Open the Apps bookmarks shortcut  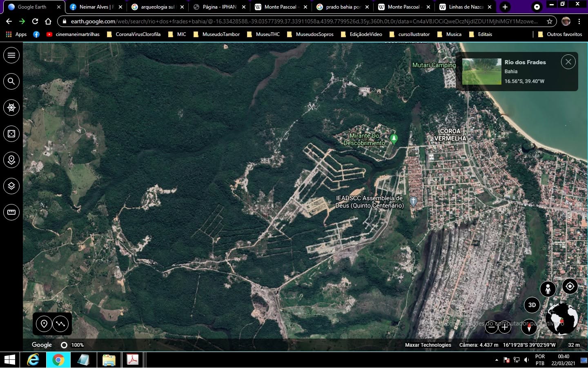tap(16, 34)
